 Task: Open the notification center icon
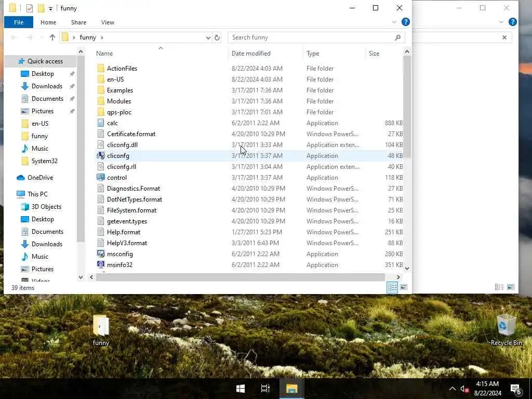point(516,389)
